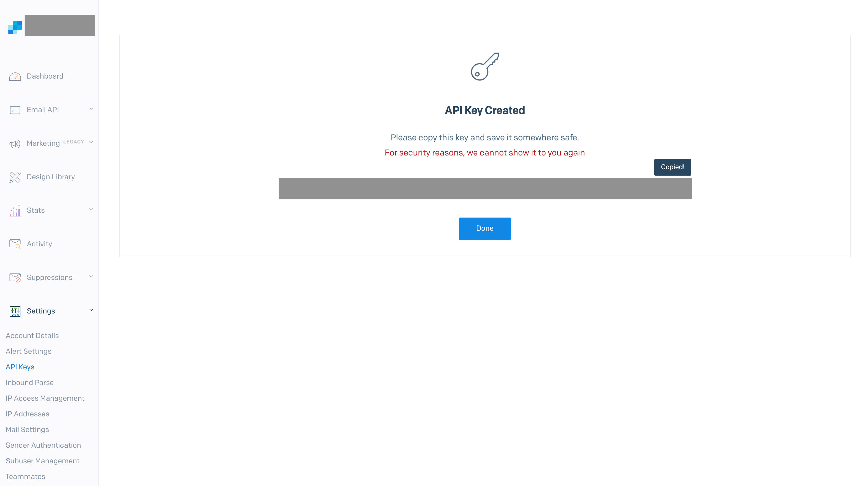Click Done button to close dialog
Viewport: 868px width, 486px height.
[485, 228]
